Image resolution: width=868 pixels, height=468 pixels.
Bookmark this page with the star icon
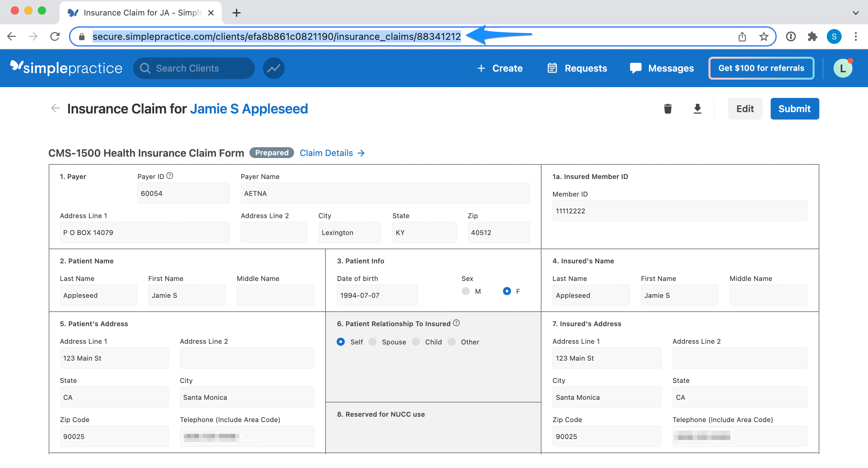[764, 36]
